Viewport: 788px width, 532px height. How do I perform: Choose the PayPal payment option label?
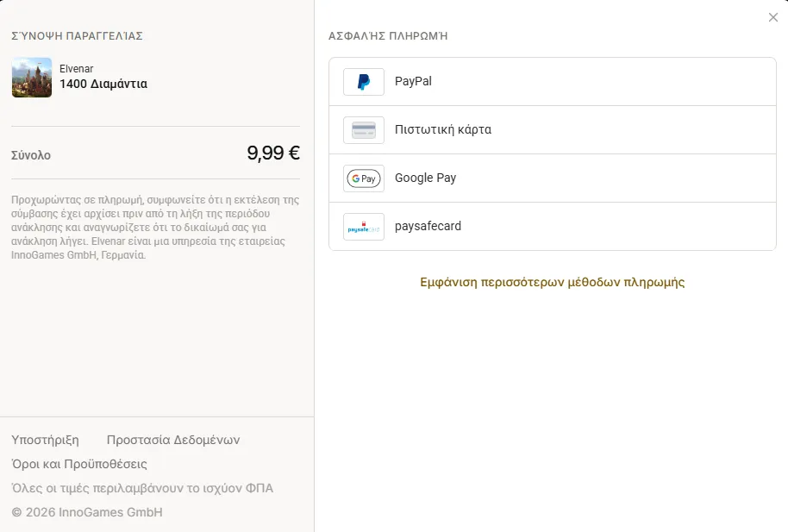coord(413,81)
